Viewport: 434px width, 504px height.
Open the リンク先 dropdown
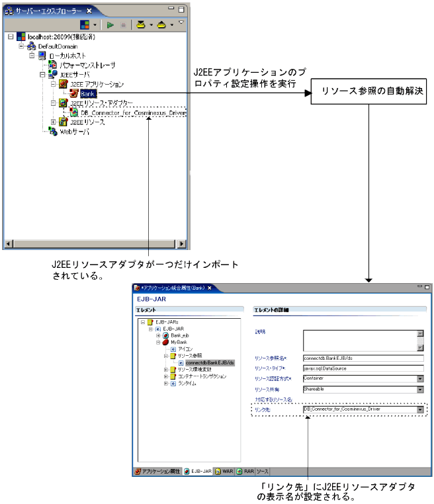pos(420,409)
